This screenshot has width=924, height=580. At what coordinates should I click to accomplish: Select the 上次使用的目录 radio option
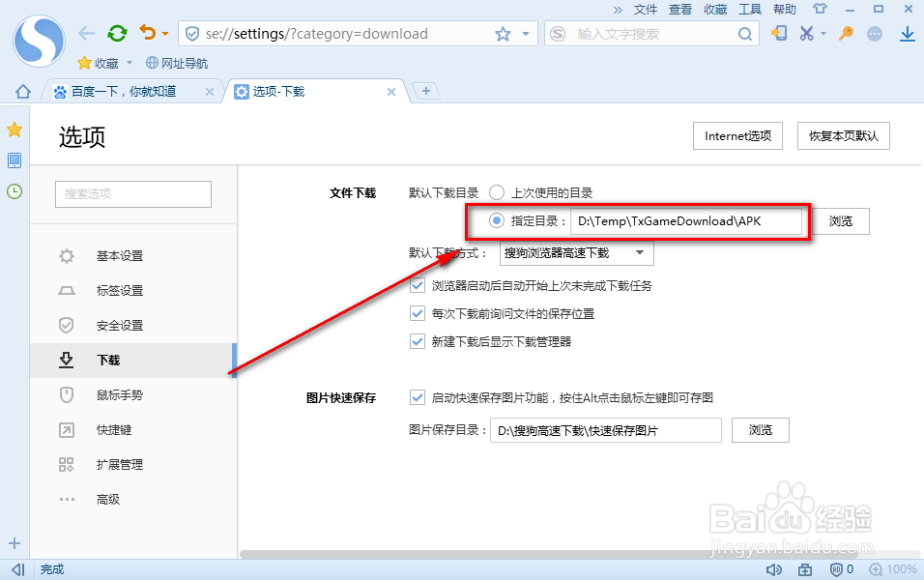(497, 191)
